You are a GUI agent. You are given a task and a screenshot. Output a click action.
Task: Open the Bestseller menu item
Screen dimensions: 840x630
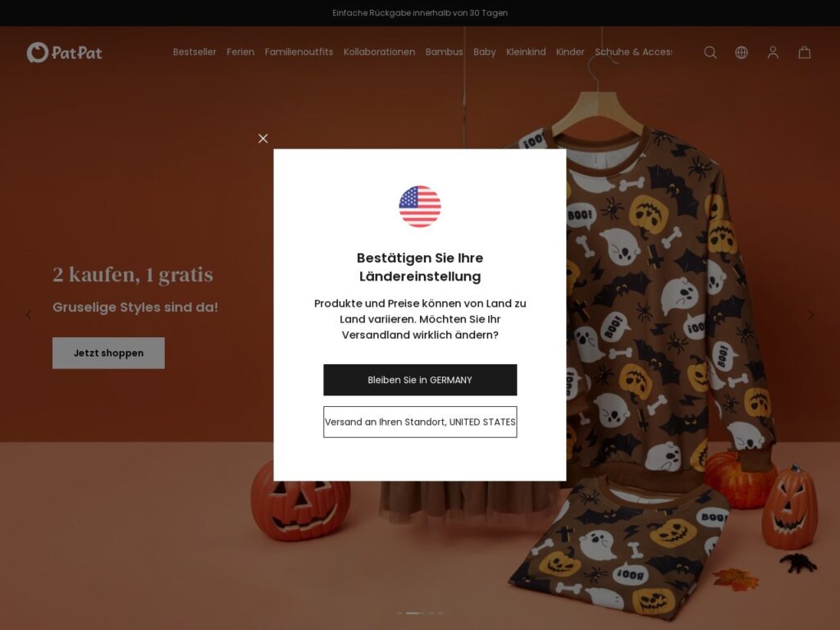click(194, 52)
